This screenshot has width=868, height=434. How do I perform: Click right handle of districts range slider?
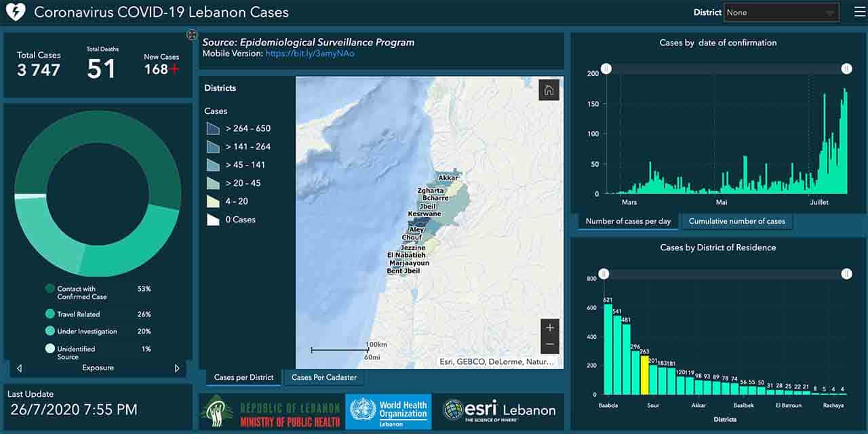tap(846, 273)
